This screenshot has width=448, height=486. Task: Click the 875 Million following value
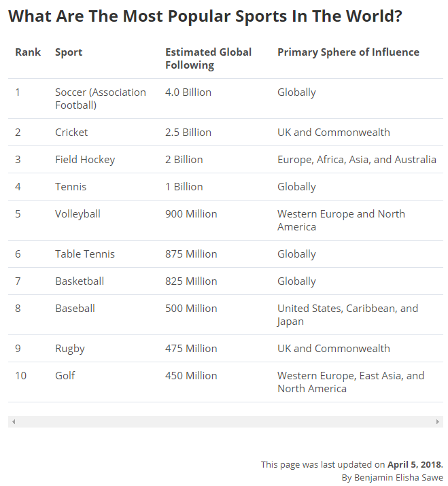[191, 254]
